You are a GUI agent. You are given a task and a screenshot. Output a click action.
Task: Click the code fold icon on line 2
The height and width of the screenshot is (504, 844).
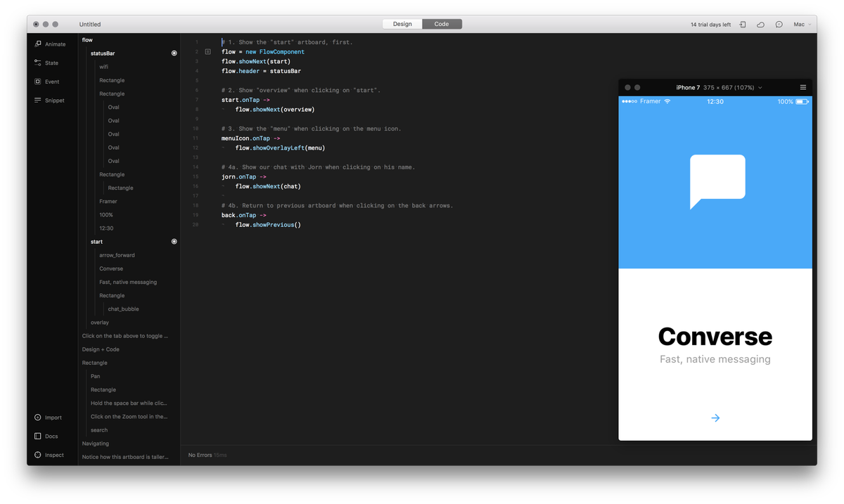[208, 52]
